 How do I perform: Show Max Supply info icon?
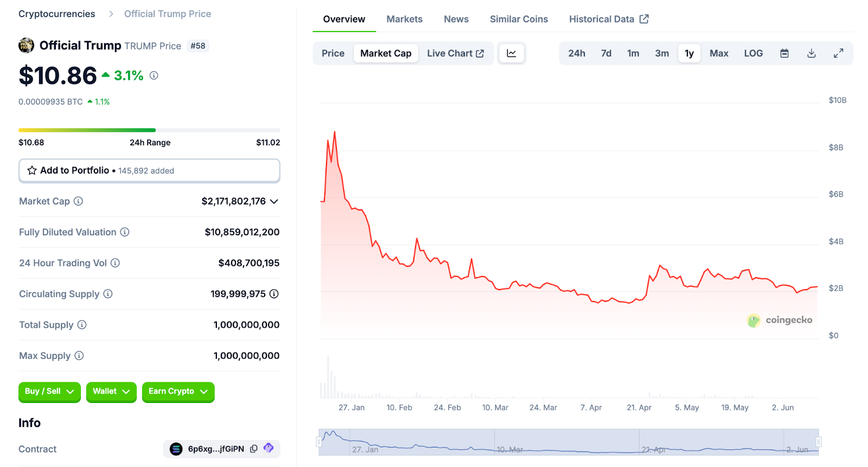coord(79,356)
